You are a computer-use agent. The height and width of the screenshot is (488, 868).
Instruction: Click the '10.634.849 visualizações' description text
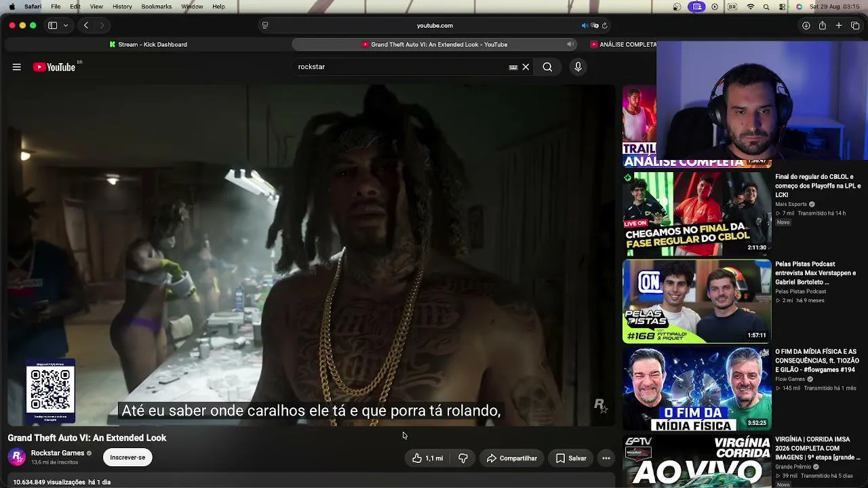(50, 482)
